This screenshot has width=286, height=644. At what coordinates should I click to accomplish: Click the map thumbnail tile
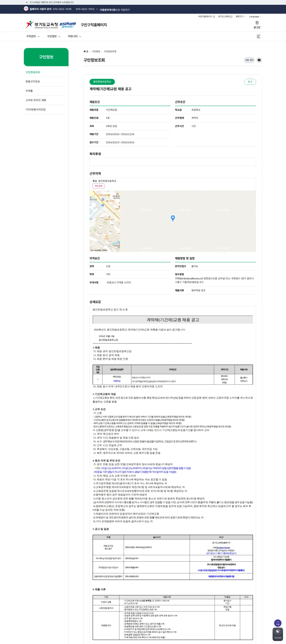click(x=105, y=221)
